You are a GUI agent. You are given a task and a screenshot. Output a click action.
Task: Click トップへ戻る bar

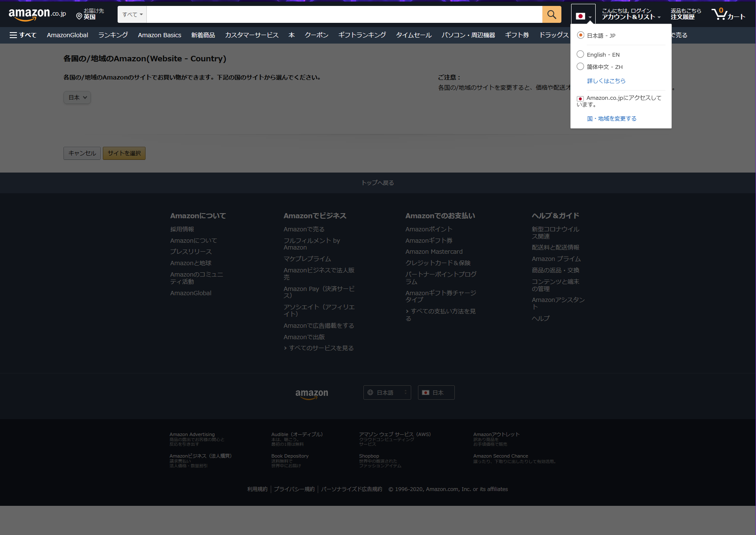tap(378, 183)
